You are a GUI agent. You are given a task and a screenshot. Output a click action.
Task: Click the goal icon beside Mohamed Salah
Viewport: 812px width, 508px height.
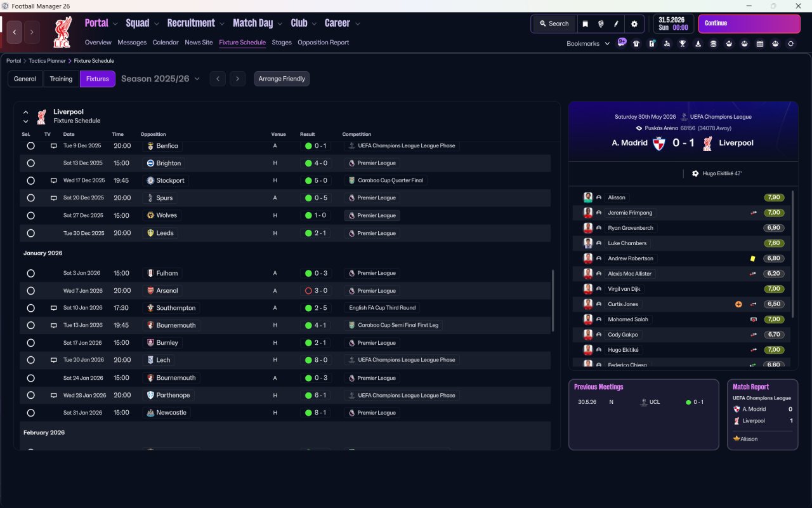(754, 319)
